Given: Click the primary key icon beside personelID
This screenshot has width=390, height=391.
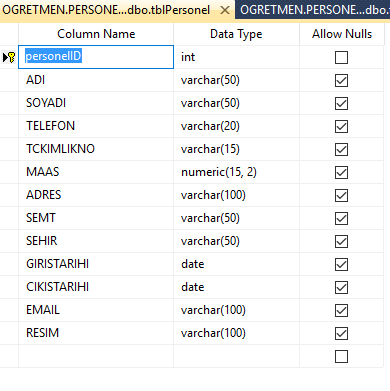Looking at the screenshot, I should [x=12, y=57].
